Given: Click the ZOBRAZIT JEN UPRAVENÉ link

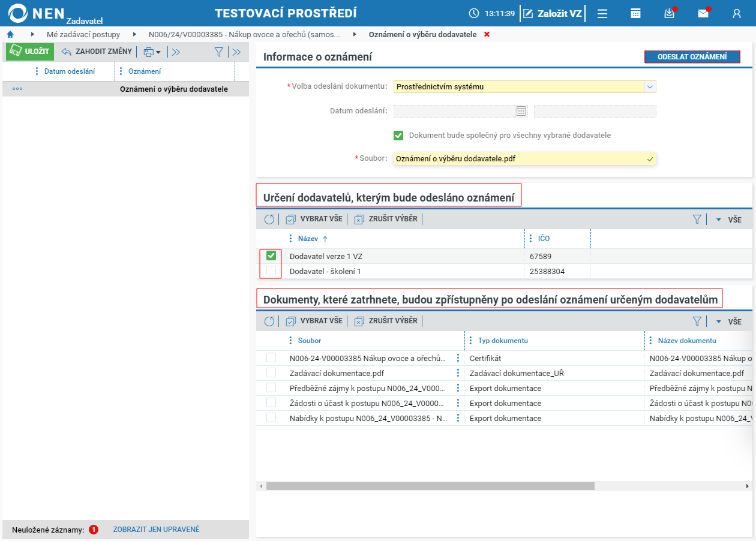Looking at the screenshot, I should tap(157, 530).
